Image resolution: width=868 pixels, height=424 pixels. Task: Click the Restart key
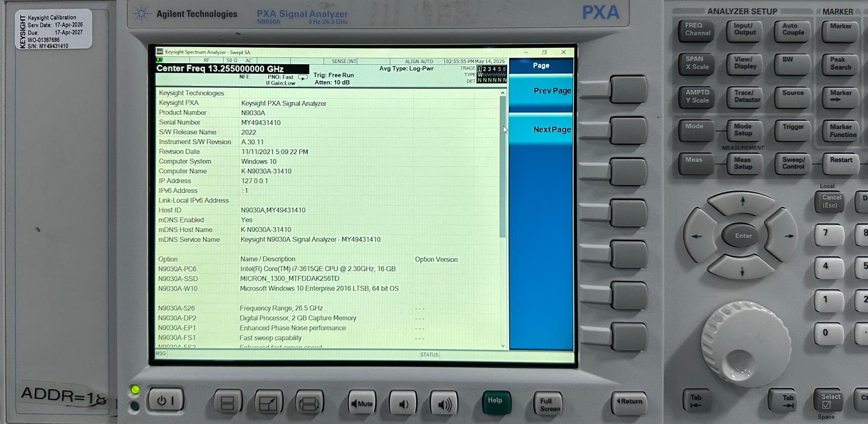841,164
